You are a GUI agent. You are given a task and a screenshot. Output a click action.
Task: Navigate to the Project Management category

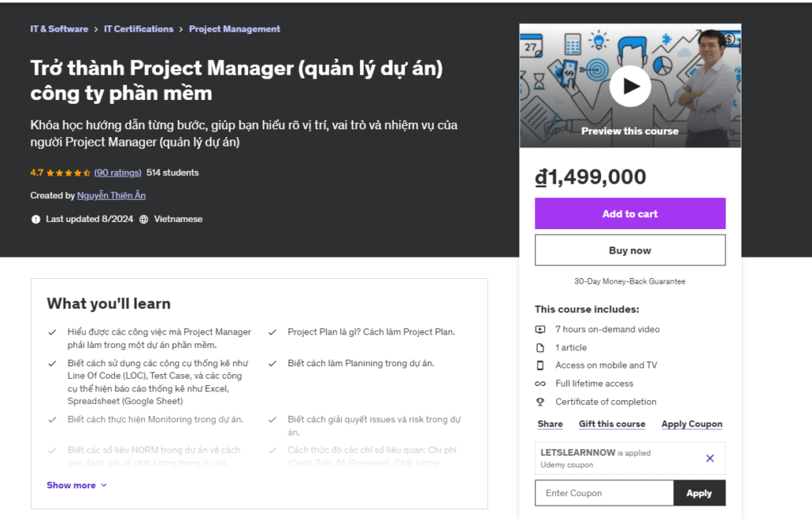coord(235,29)
